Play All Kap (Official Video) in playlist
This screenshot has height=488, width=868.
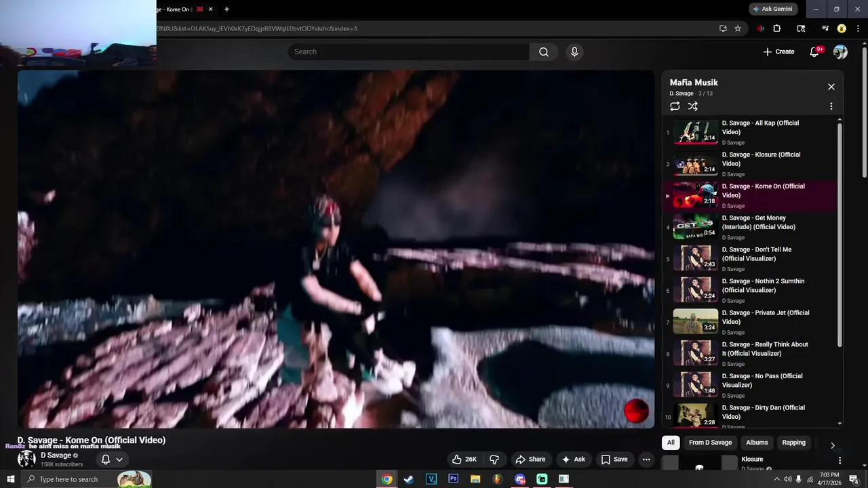(751, 132)
